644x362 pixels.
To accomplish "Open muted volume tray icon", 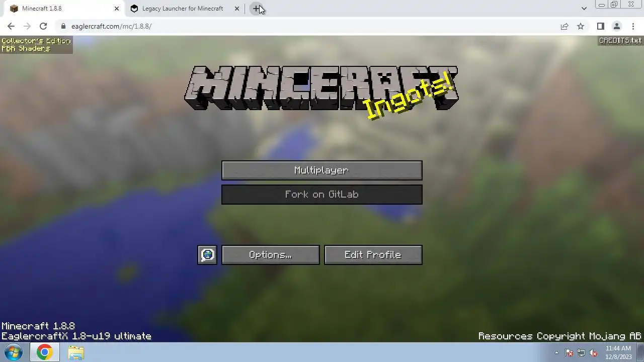I will coord(594,352).
